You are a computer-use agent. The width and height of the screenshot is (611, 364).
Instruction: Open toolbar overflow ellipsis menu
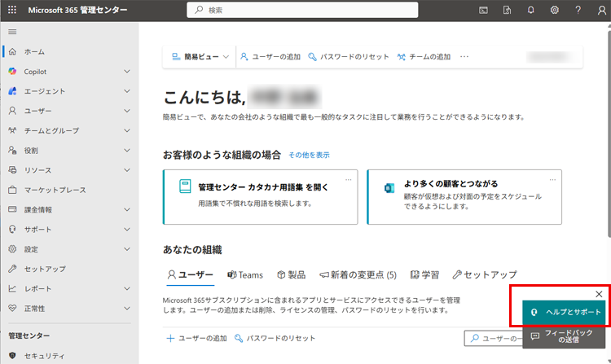pyautogui.click(x=464, y=57)
